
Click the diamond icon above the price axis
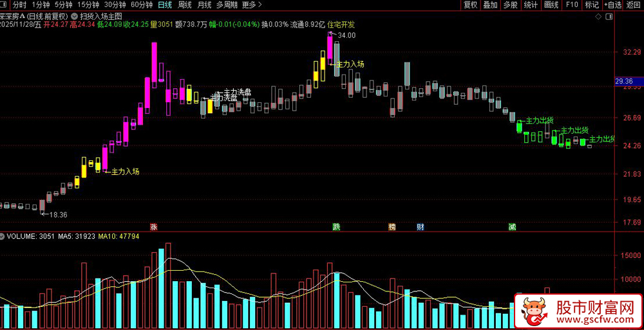tap(598, 17)
